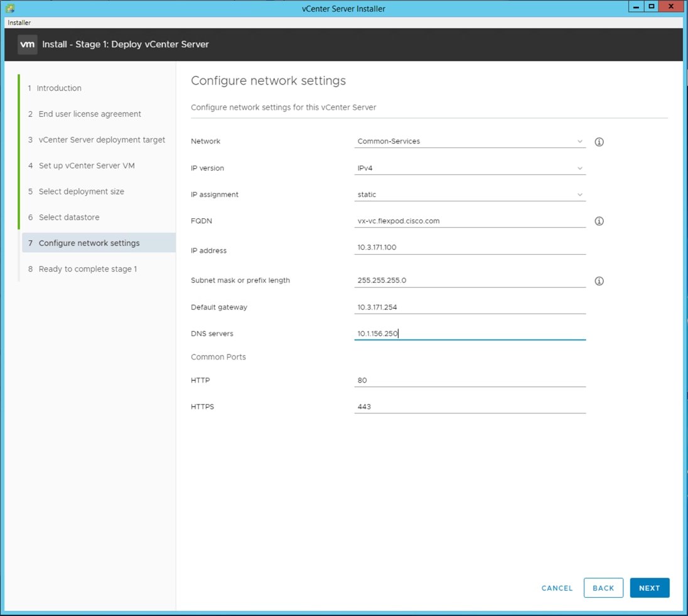Click the 'Default gateway' label

click(219, 307)
